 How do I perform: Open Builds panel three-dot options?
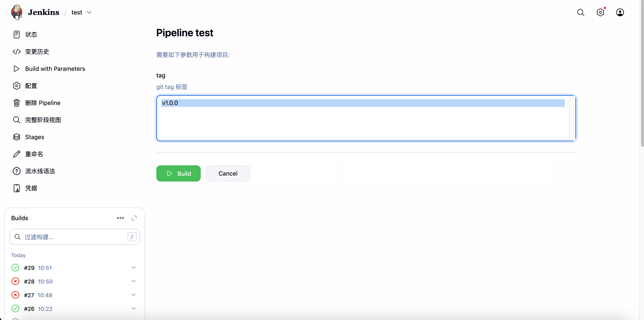coord(120,218)
